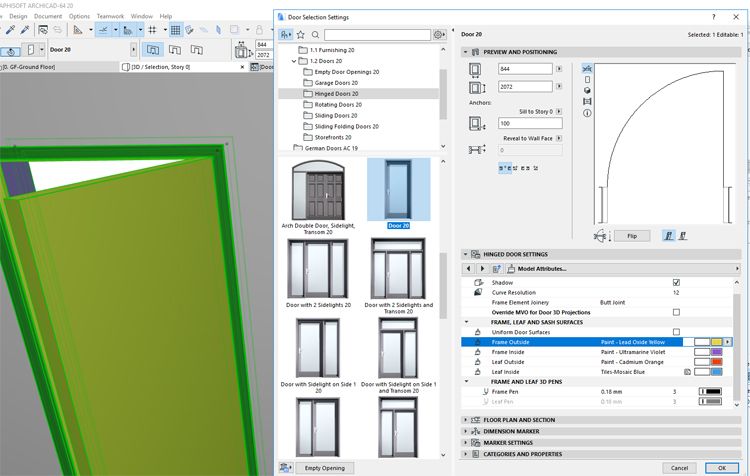Select the 3D view preview icon
Image resolution: width=750 pixels, height=476 pixels.
[x=586, y=90]
